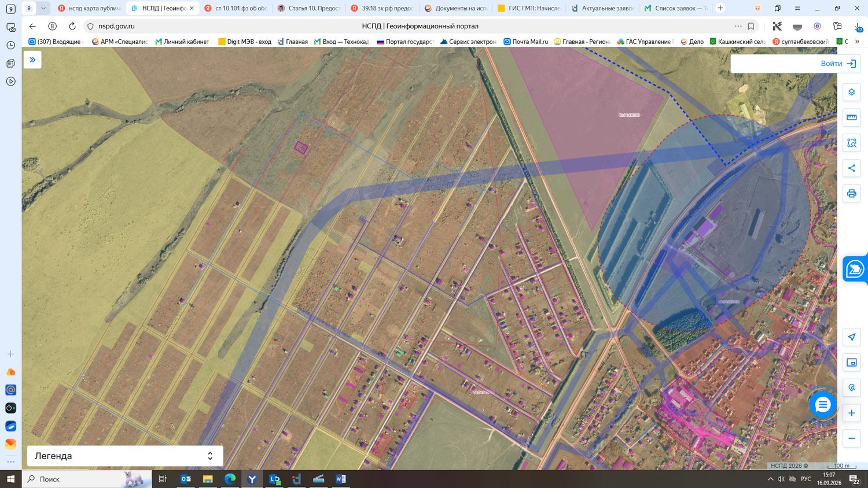868x488 pixels.
Task: Switch to 'нспд карта публичная' tab
Action: [x=90, y=8]
